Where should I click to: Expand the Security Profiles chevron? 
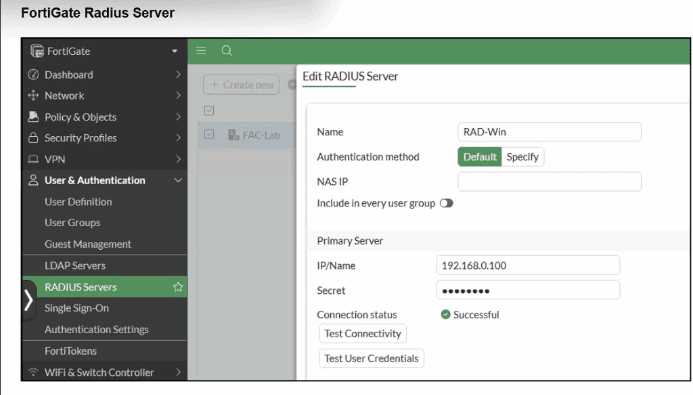point(178,138)
